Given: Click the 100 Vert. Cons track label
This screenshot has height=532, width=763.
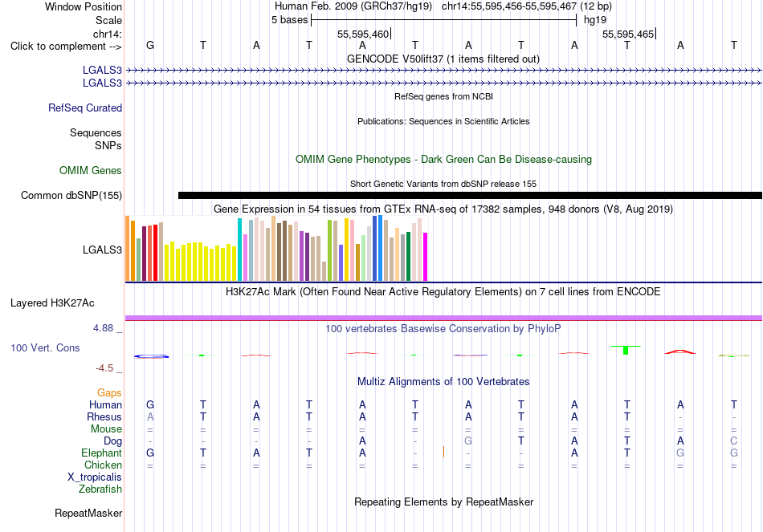Looking at the screenshot, I should coord(45,347).
